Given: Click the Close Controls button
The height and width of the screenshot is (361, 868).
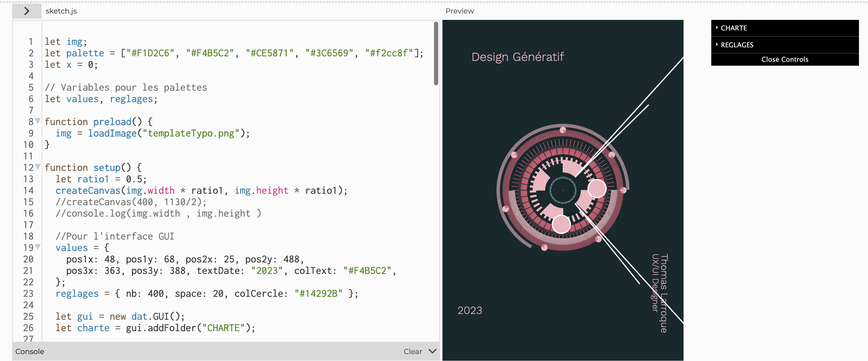Looking at the screenshot, I should click(x=785, y=59).
